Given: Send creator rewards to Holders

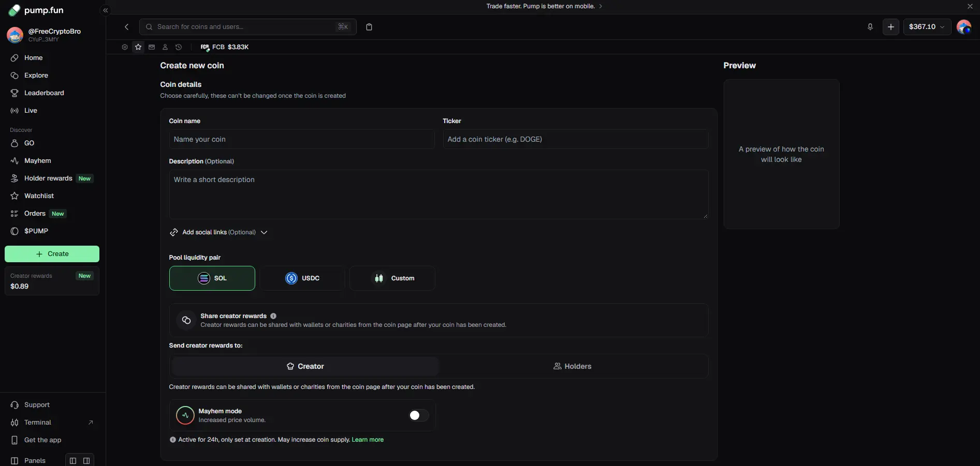Looking at the screenshot, I should coord(573,366).
